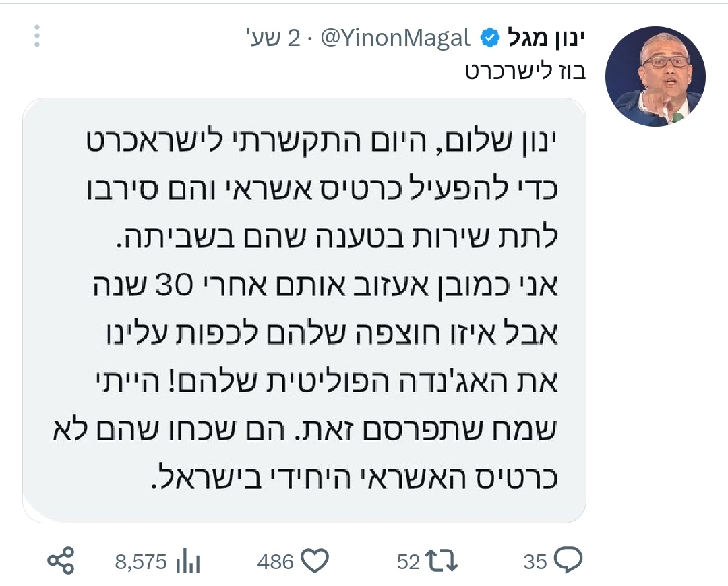
Task: Click the 52 retweets count
Action: pyautogui.click(x=408, y=561)
